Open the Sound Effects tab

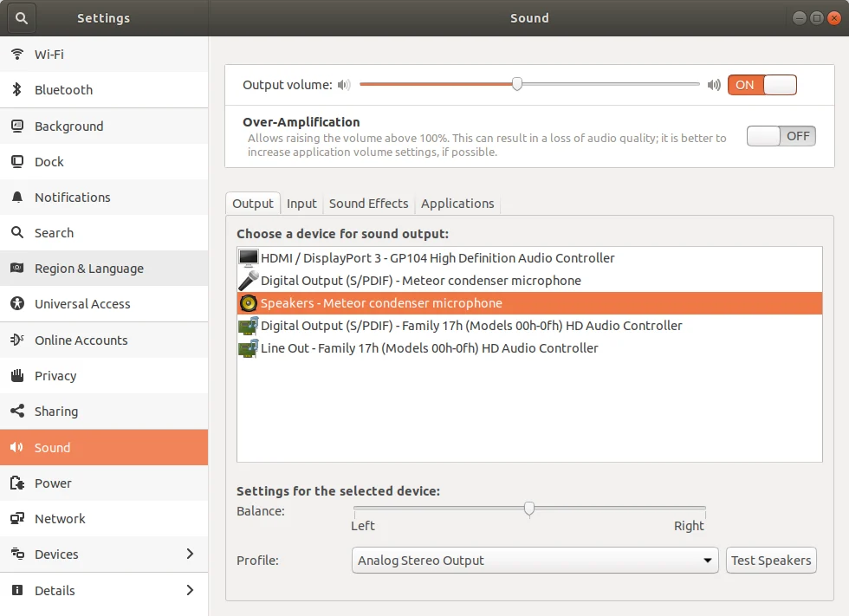click(368, 203)
